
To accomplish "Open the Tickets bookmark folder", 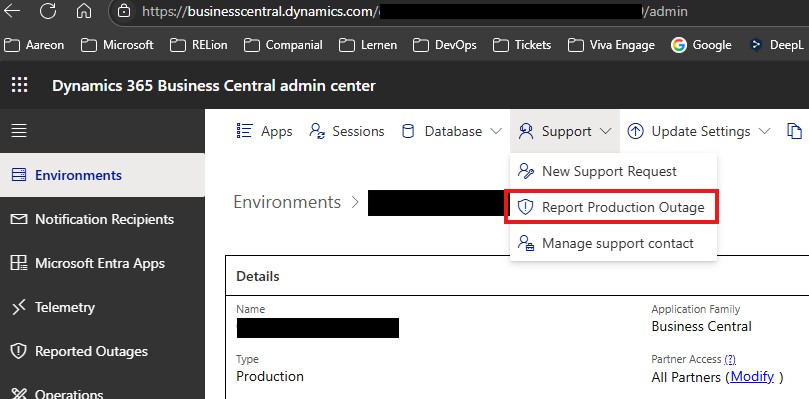I will click(x=522, y=45).
